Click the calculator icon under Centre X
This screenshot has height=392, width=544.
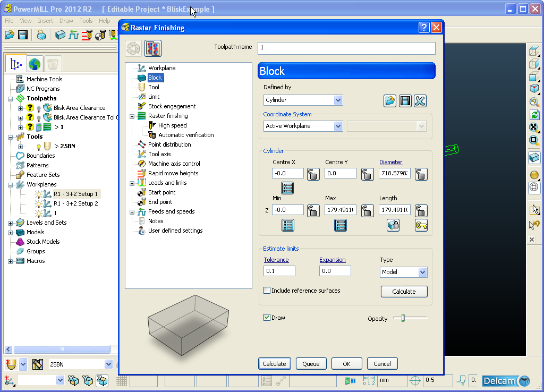click(287, 188)
